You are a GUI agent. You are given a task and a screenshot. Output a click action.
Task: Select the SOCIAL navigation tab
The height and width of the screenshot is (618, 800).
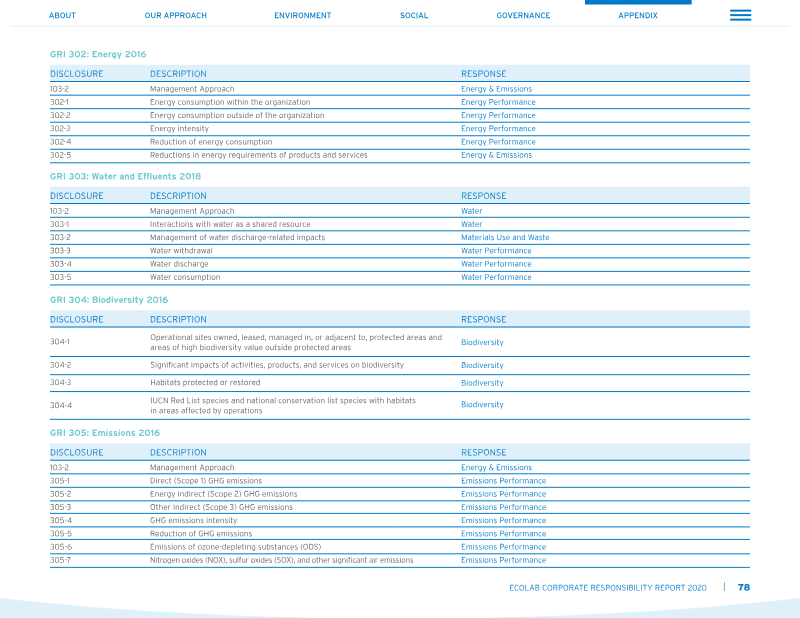pyautogui.click(x=414, y=15)
